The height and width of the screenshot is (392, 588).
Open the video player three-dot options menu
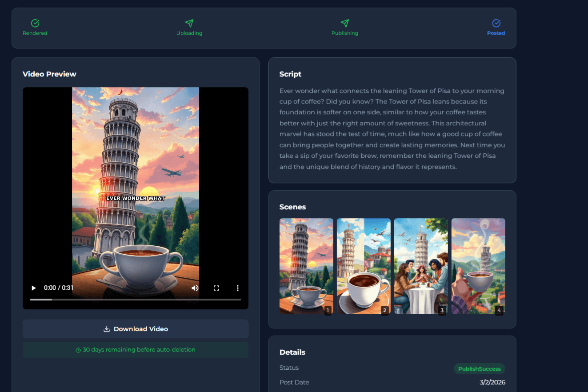tap(237, 288)
